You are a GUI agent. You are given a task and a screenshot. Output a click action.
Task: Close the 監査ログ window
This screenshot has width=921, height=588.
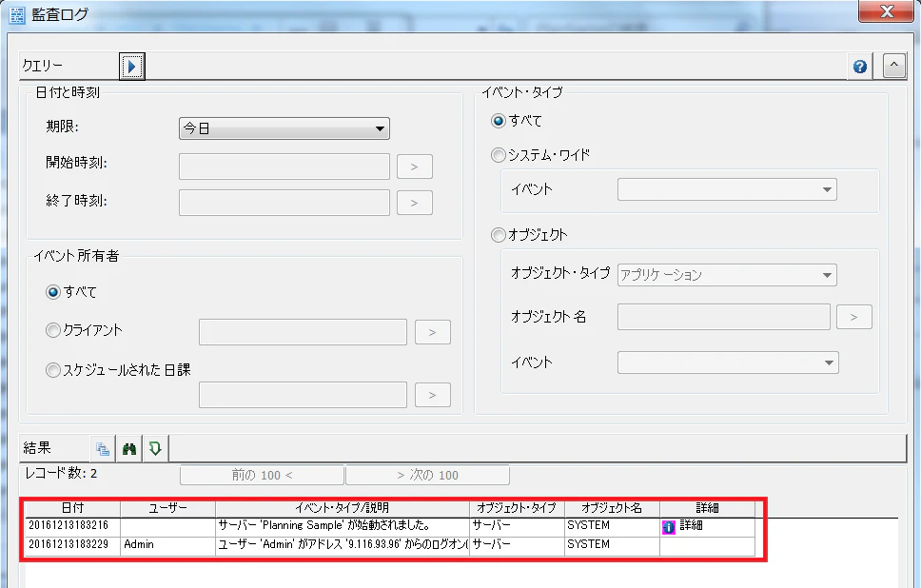click(887, 11)
